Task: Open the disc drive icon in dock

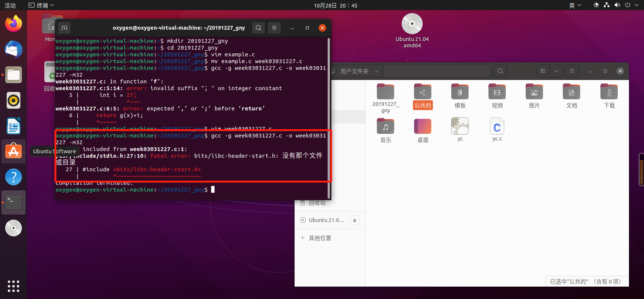Action: click(x=14, y=228)
